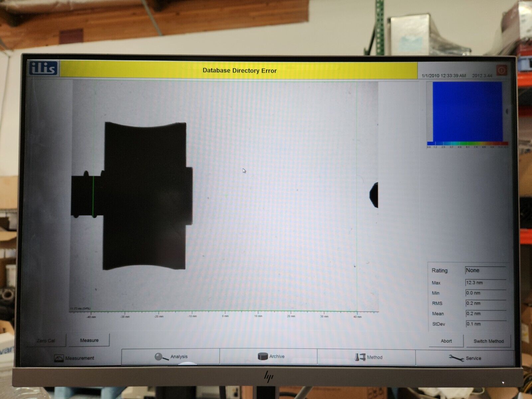Click the StDev value field 0.1 nm

tap(485, 324)
